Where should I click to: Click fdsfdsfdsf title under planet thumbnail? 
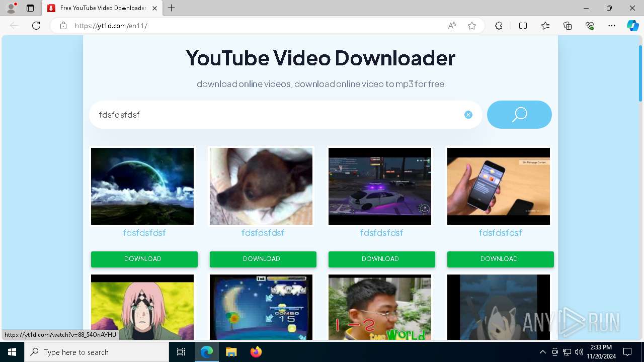[x=144, y=233]
